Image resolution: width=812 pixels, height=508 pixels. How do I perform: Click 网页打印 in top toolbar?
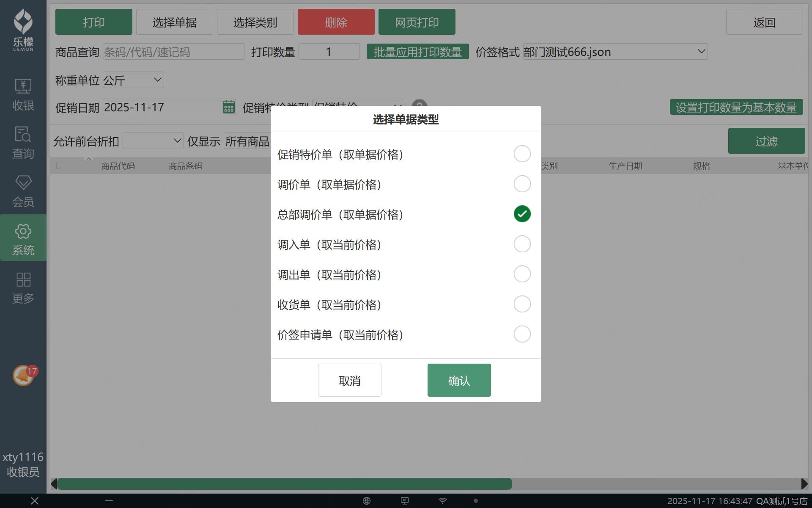(417, 22)
